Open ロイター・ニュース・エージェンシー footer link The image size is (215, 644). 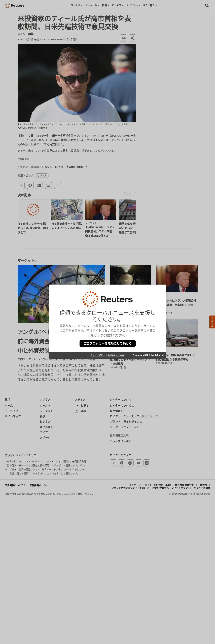(134, 416)
